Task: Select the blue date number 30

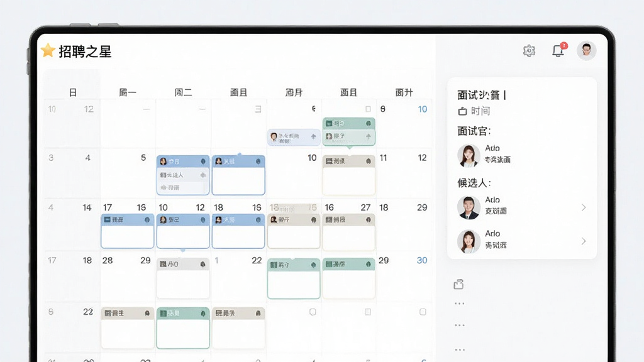Action: [422, 260]
